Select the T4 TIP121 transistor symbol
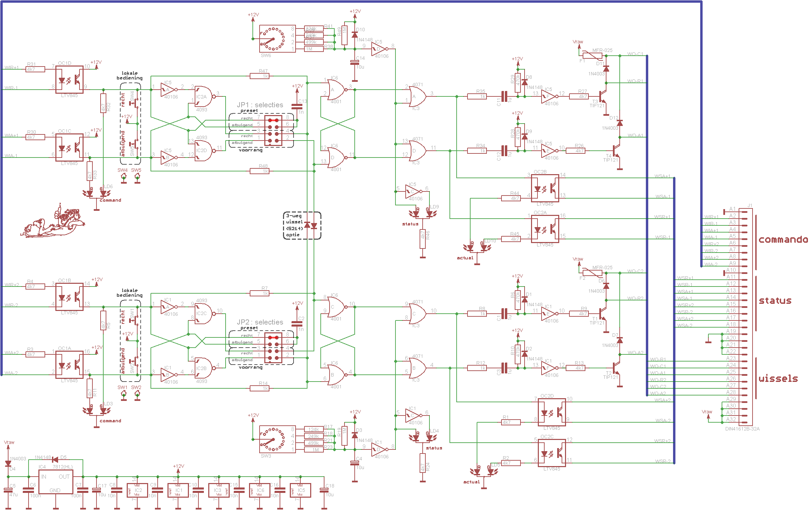Viewport: 812px width, 517px height. click(x=617, y=151)
